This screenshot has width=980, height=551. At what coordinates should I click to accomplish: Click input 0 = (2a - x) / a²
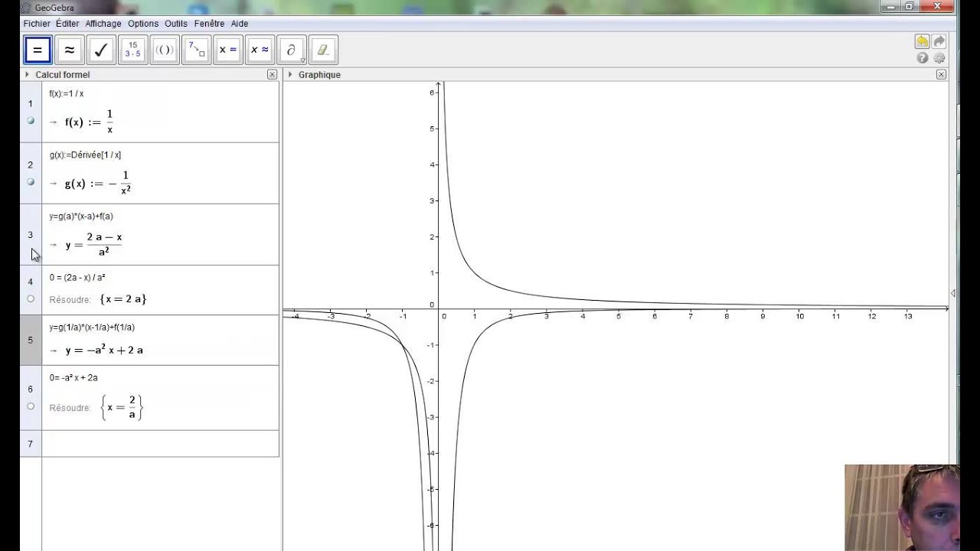77,277
